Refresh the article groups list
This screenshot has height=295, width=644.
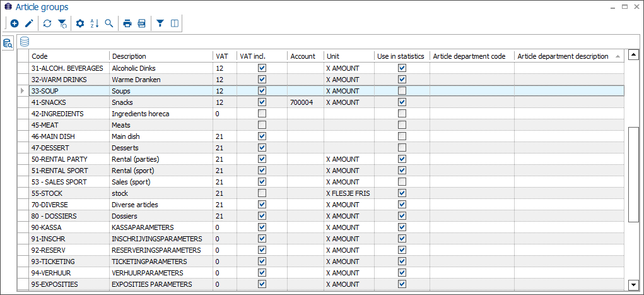47,24
